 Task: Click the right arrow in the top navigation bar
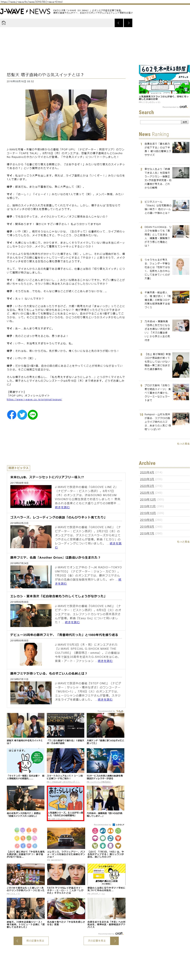click(128, 23)
